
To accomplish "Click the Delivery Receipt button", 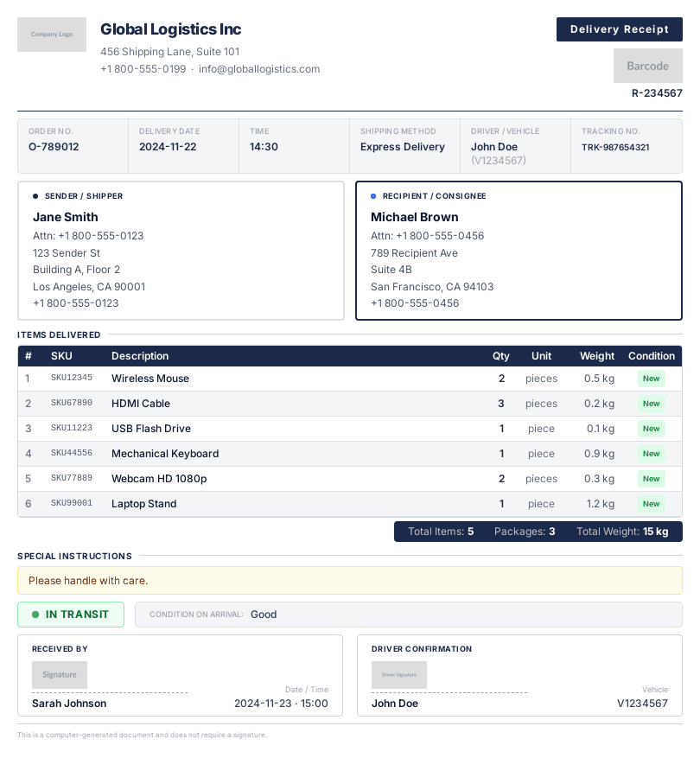I will pos(619,29).
